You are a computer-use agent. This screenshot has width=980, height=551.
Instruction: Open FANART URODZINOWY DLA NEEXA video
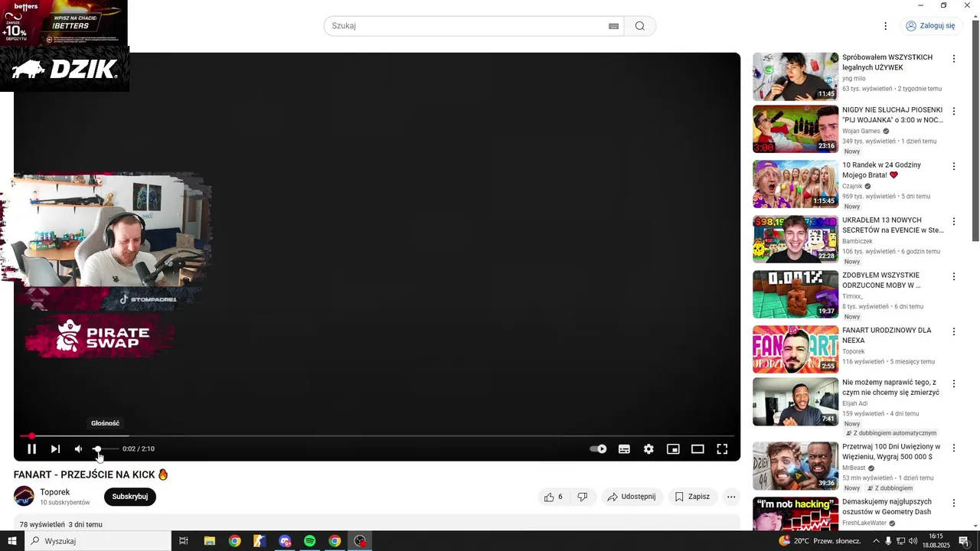coord(795,350)
